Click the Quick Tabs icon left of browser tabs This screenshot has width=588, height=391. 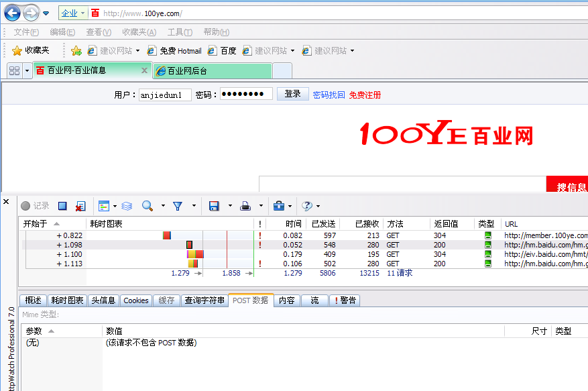[x=14, y=70]
